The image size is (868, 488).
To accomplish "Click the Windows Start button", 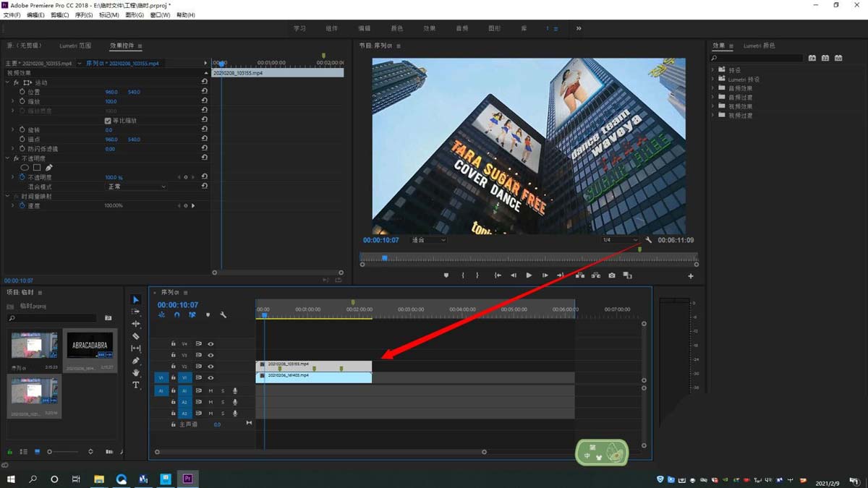I will coord(11,479).
